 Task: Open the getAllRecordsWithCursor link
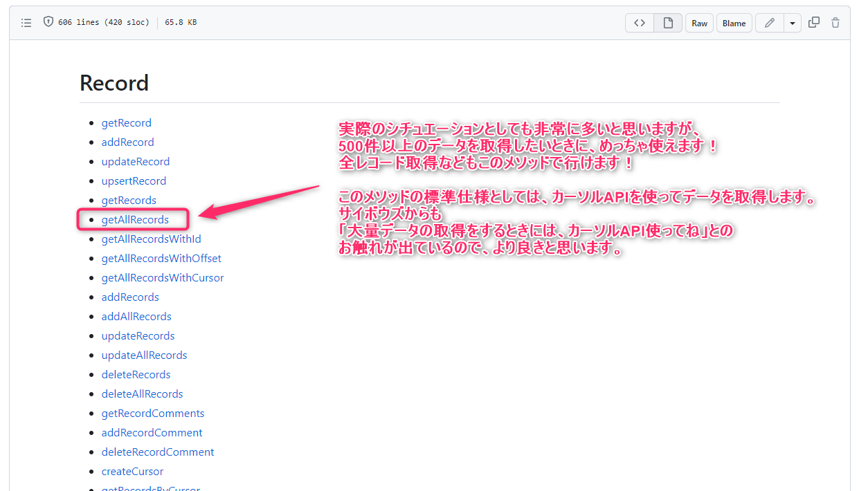click(162, 277)
